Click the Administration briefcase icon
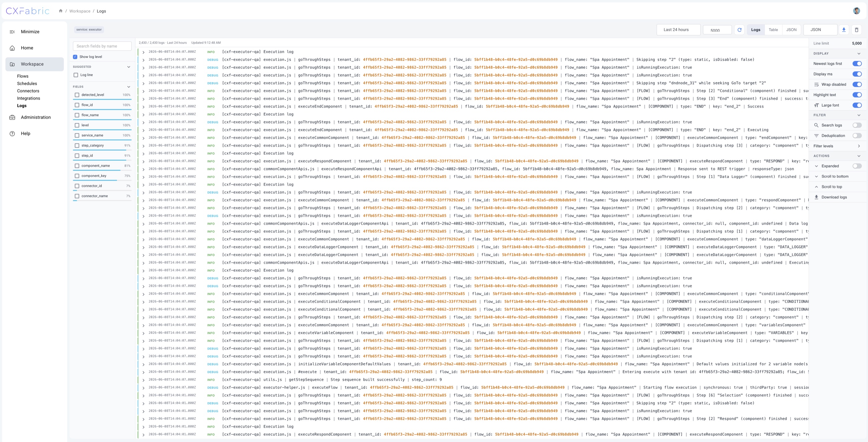The image size is (868, 442). [x=12, y=117]
